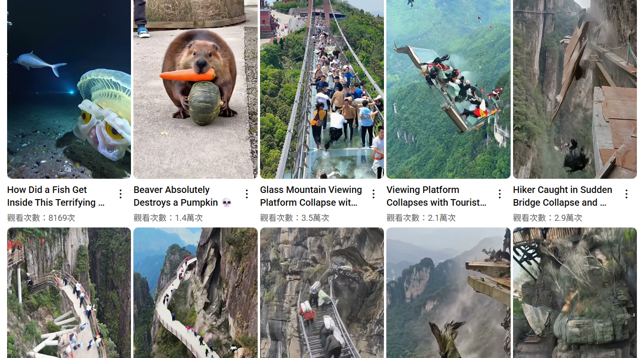Open three-dot menu for Viewing Platform Collapses video
The width and height of the screenshot is (644, 358).
tap(500, 194)
